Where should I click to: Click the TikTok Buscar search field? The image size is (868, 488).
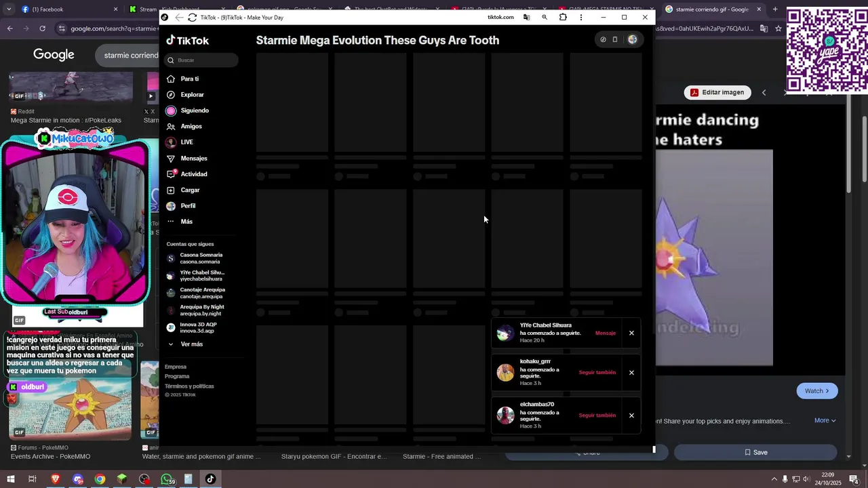(202, 60)
